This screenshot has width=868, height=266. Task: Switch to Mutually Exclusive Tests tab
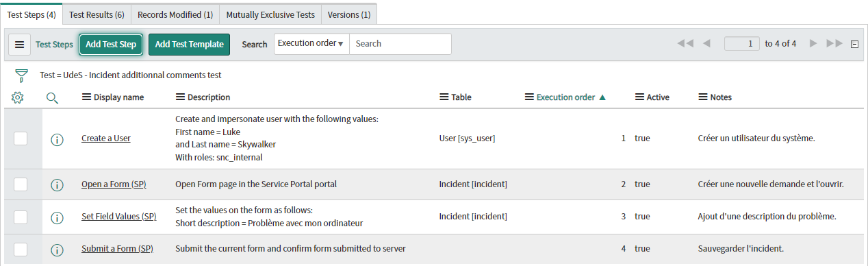[270, 14]
